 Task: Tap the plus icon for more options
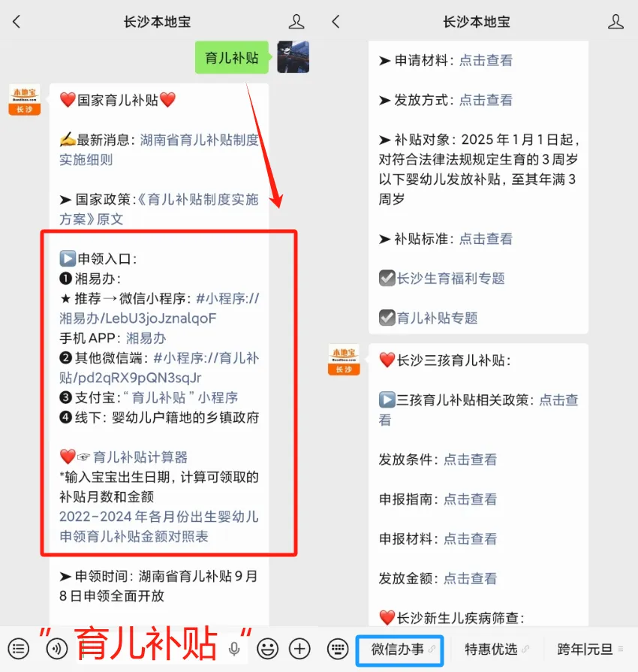click(299, 649)
